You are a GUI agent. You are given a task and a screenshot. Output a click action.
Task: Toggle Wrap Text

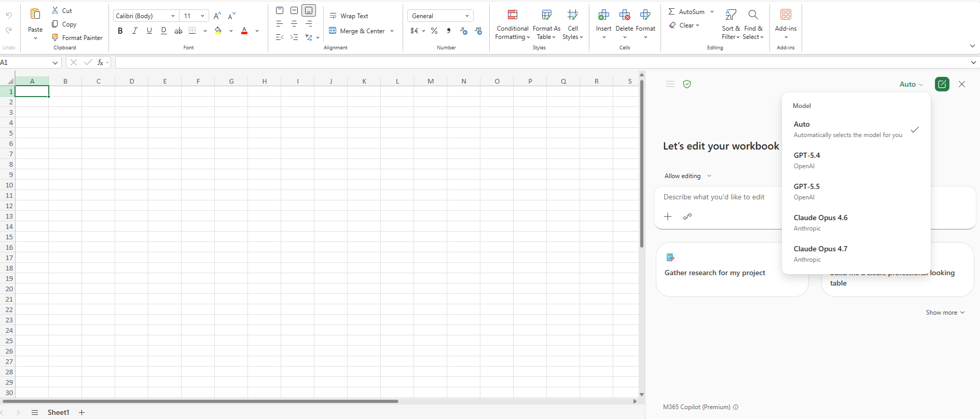349,16
